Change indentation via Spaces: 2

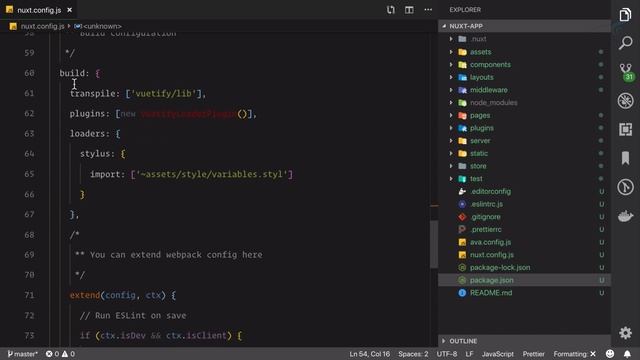(413, 354)
